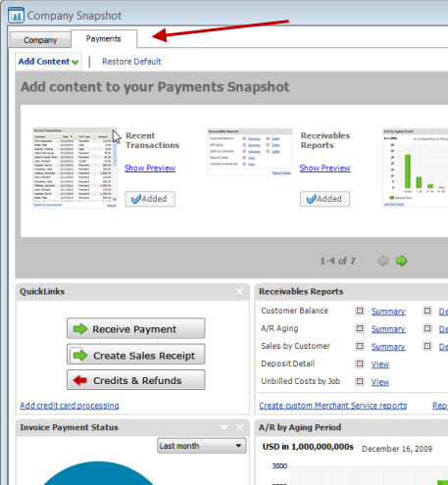
Task: Click the Sales by Customer Summary icon
Action: [360, 346]
